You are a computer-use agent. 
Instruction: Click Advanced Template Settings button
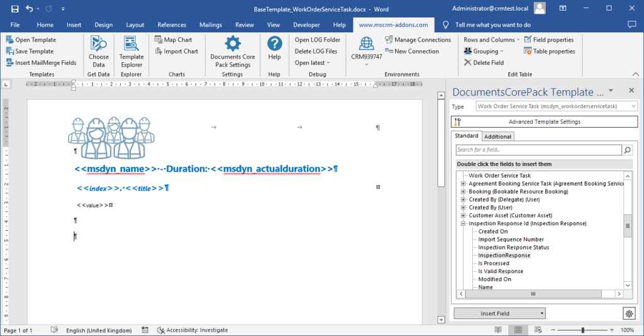[x=544, y=121]
